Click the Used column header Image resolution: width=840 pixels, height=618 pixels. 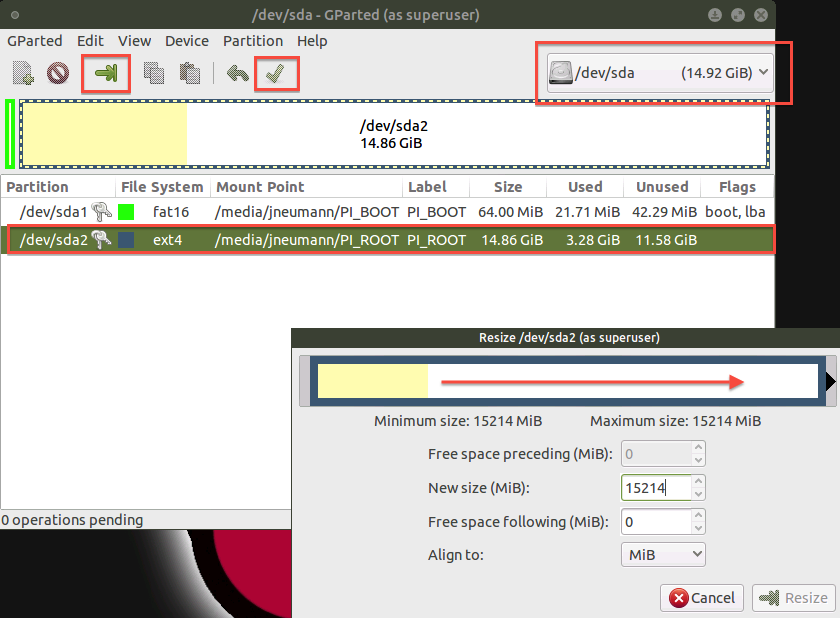click(585, 186)
